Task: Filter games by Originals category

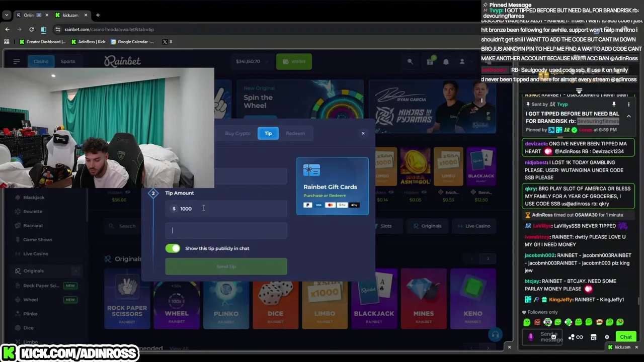Action: tap(427, 226)
